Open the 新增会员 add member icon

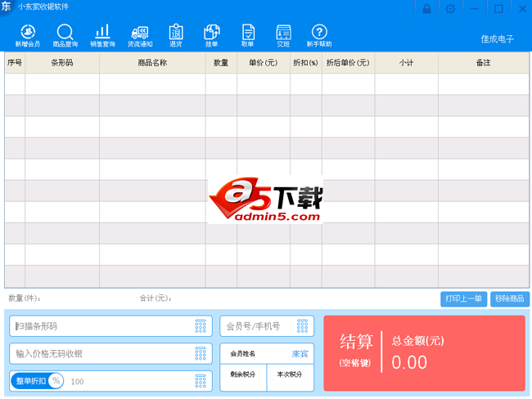pos(28,36)
